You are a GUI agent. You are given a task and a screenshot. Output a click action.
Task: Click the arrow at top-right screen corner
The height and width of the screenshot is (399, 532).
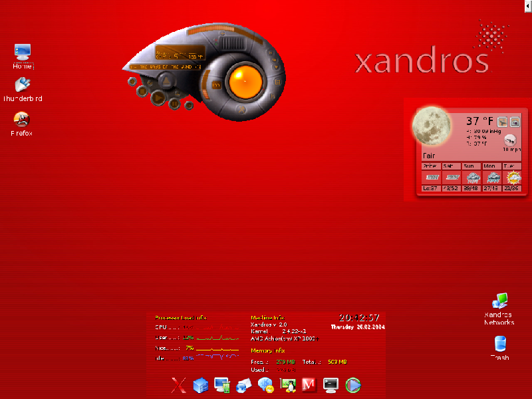click(x=528, y=6)
